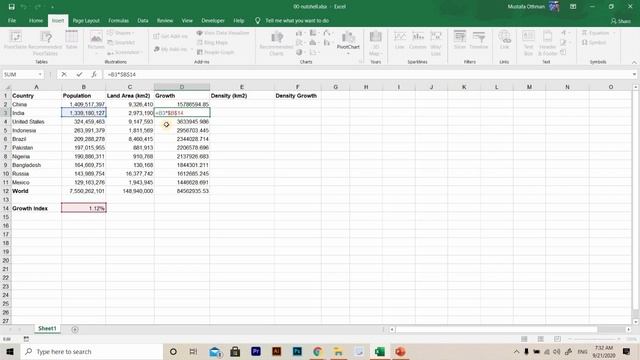Switch to the Data tab

143,20
